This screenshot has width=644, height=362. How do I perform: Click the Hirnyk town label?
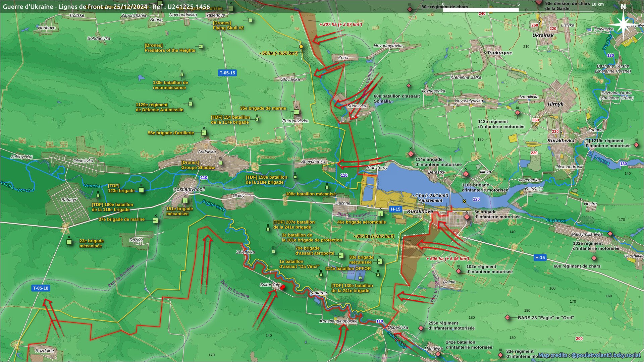pyautogui.click(x=555, y=104)
